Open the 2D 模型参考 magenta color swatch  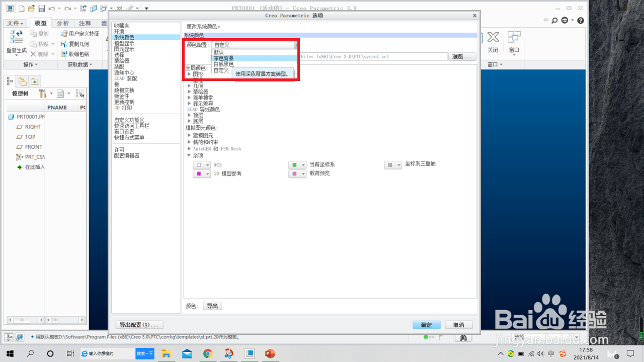tap(202, 174)
